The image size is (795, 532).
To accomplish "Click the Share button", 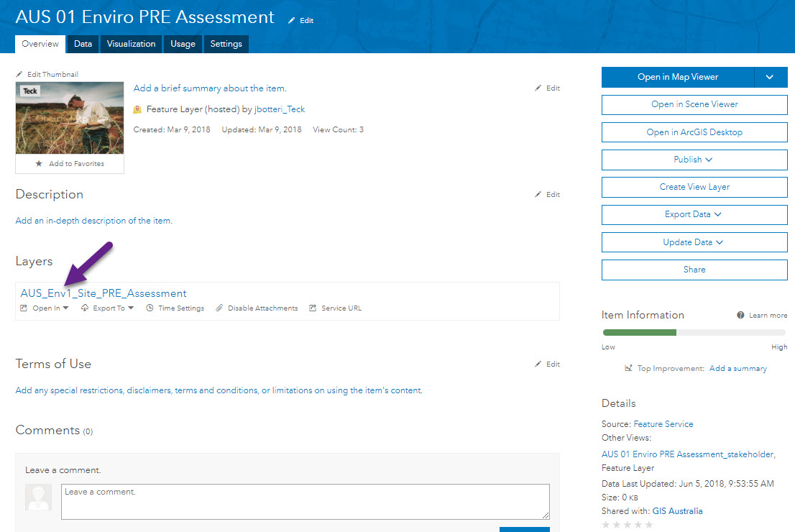I will coord(694,270).
